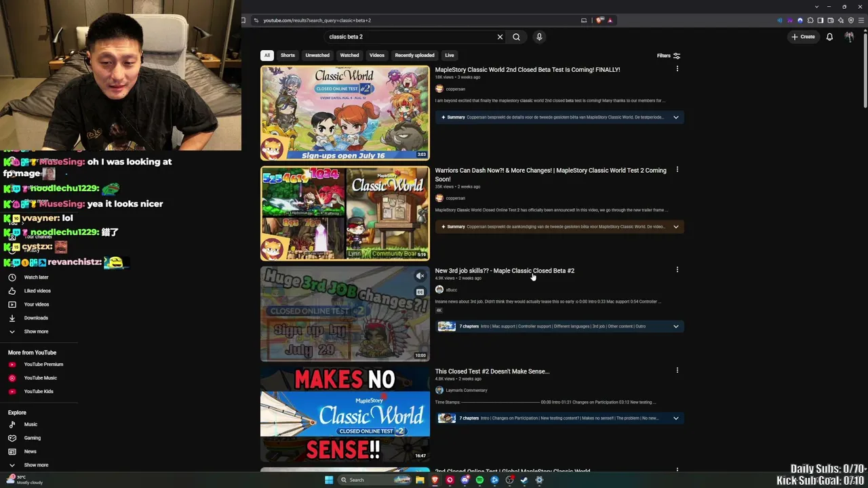Start voice search with the microphone
This screenshot has height=488, width=868.
click(539, 37)
